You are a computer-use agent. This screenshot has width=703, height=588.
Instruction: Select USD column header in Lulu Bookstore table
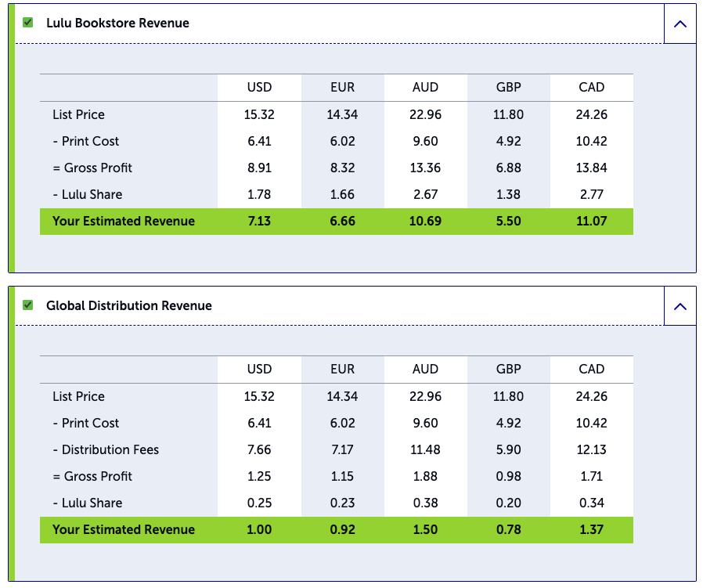coord(259,87)
